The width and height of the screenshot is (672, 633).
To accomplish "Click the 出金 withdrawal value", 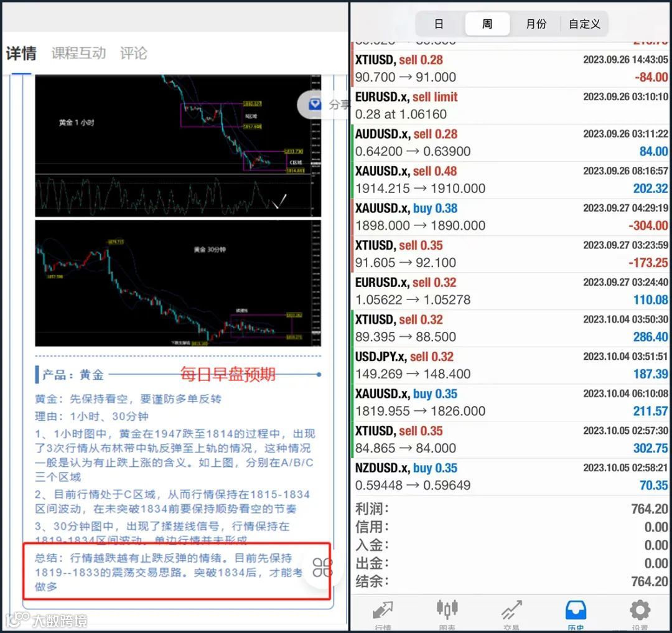I will tap(656, 563).
